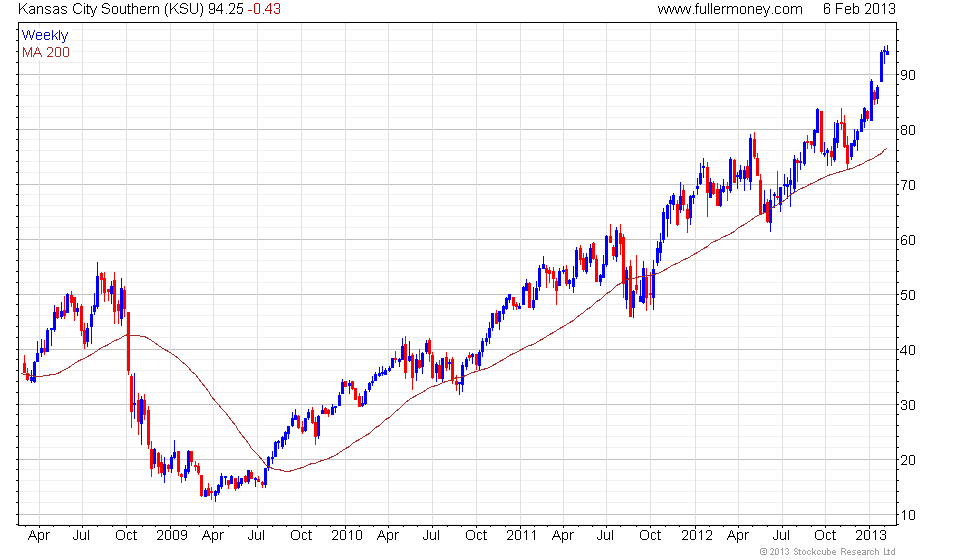The image size is (980, 560).
Task: Click the 60 price axis label
Action: coord(908,240)
